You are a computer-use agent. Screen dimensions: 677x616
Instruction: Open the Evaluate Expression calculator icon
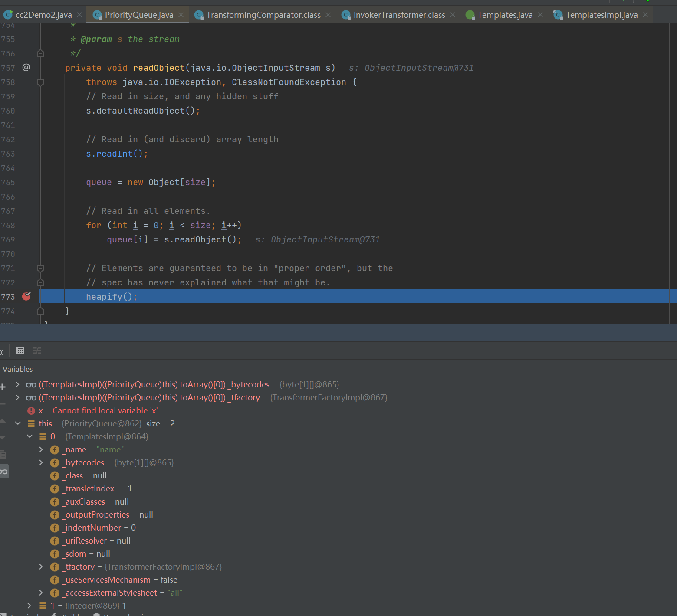coord(20,351)
